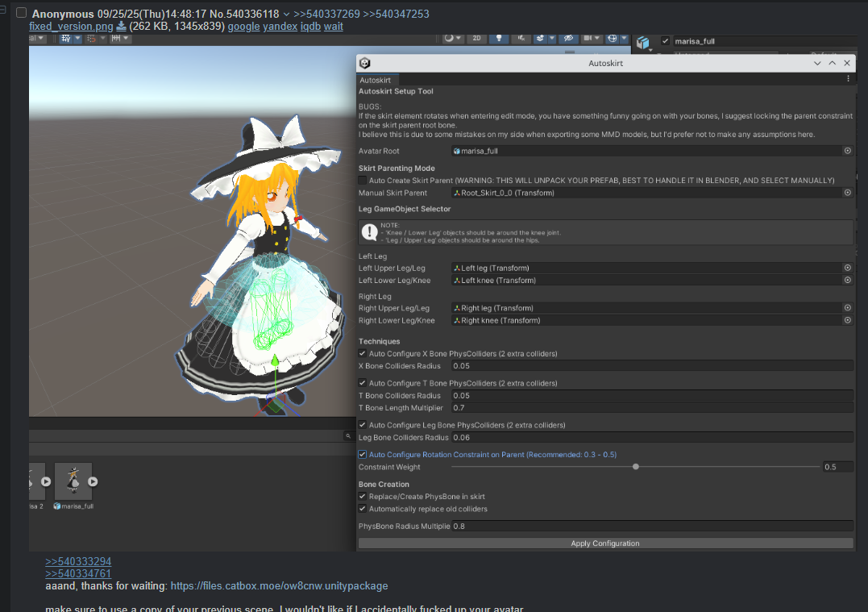Open object picker for Left Upper Leg
This screenshot has width=868, height=612.
[848, 268]
